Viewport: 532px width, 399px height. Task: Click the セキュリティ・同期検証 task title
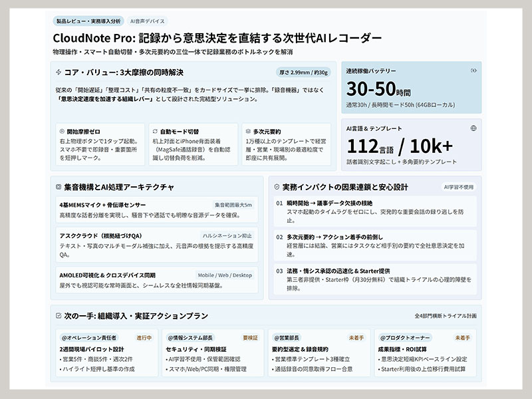[196, 349]
